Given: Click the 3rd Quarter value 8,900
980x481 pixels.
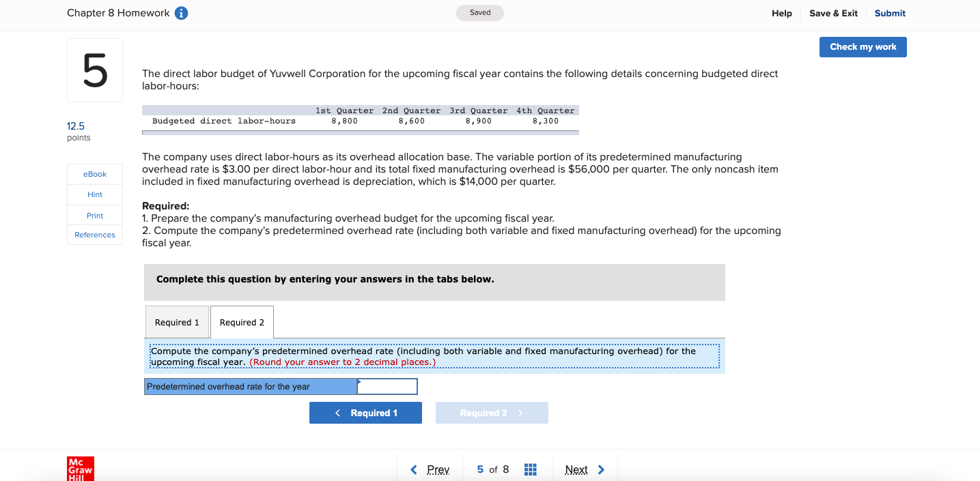Looking at the screenshot, I should (478, 121).
